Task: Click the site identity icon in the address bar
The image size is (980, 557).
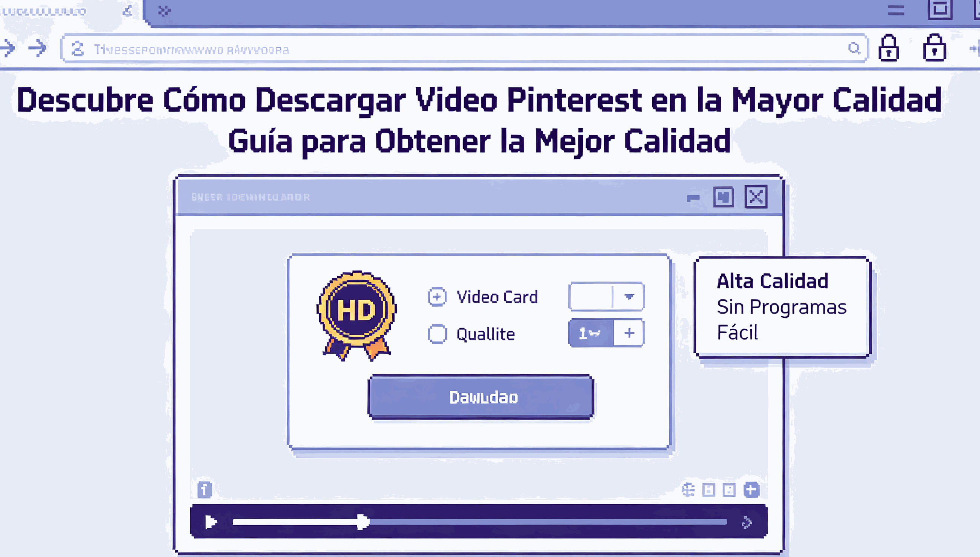Action: click(x=78, y=49)
